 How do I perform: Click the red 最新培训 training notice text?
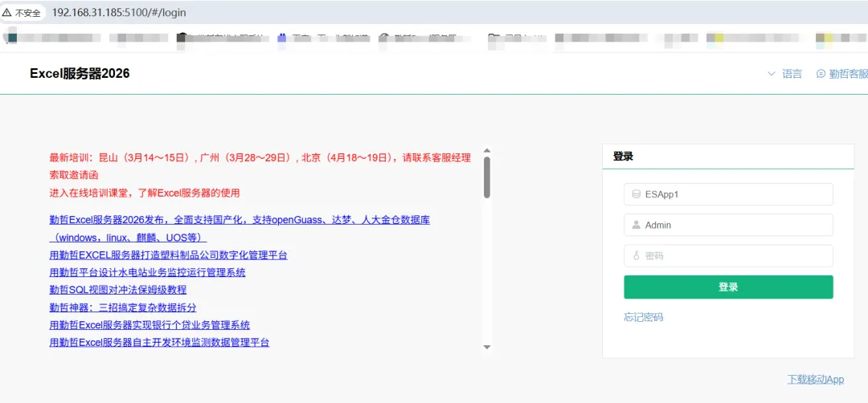[x=260, y=166]
